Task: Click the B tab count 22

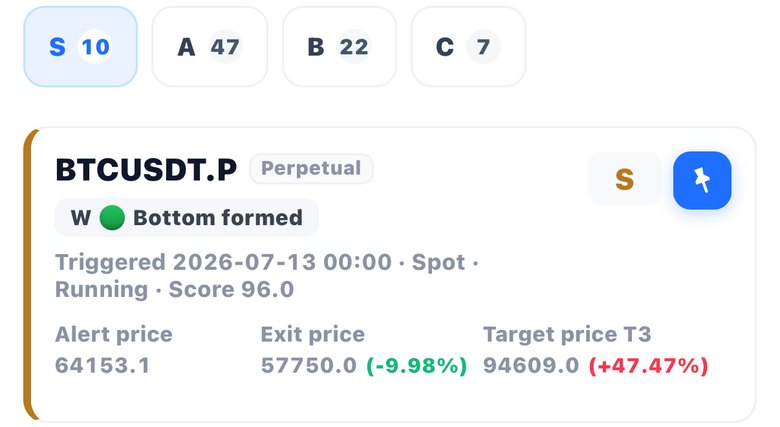Action: [354, 47]
